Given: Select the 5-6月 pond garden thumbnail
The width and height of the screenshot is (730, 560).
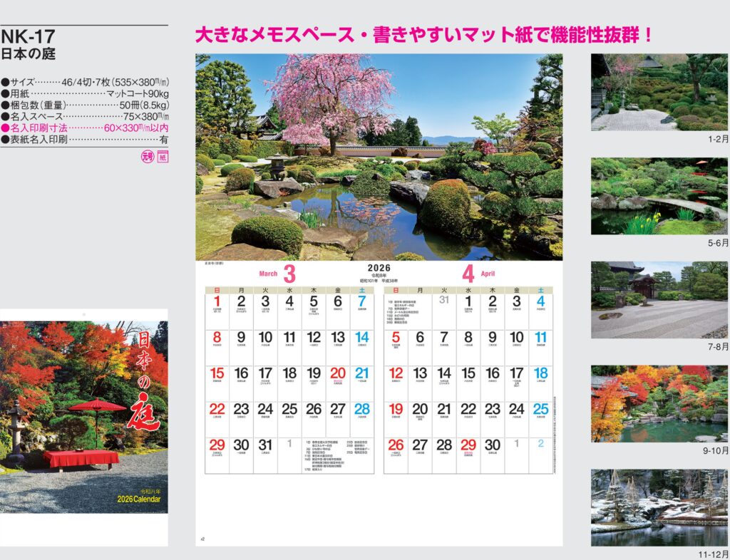Looking at the screenshot, I should (x=659, y=196).
